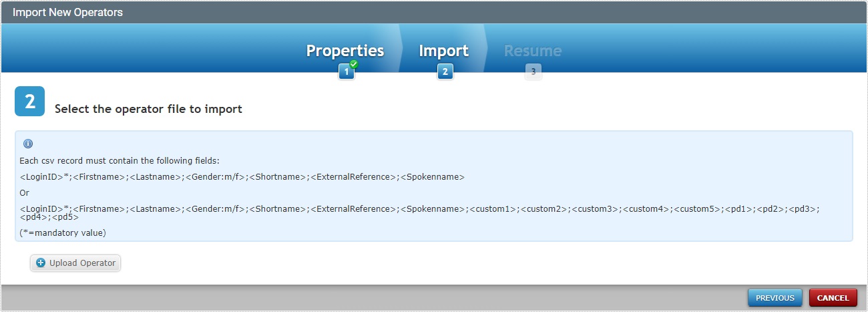
Task: Click the Upload Operator button
Action: pyautogui.click(x=75, y=263)
